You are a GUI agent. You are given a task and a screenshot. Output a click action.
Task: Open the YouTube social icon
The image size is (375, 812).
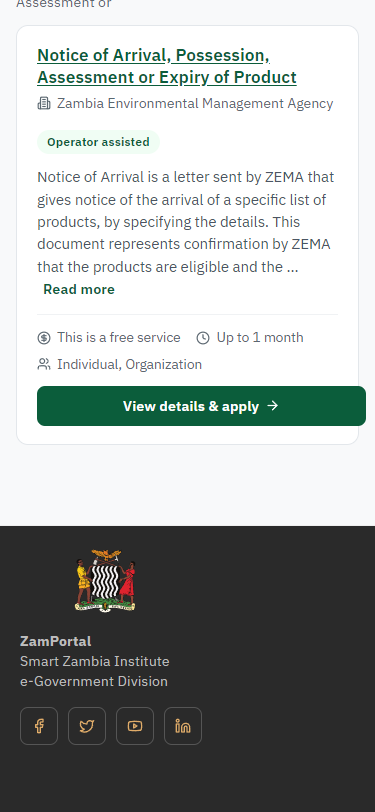pyautogui.click(x=135, y=726)
